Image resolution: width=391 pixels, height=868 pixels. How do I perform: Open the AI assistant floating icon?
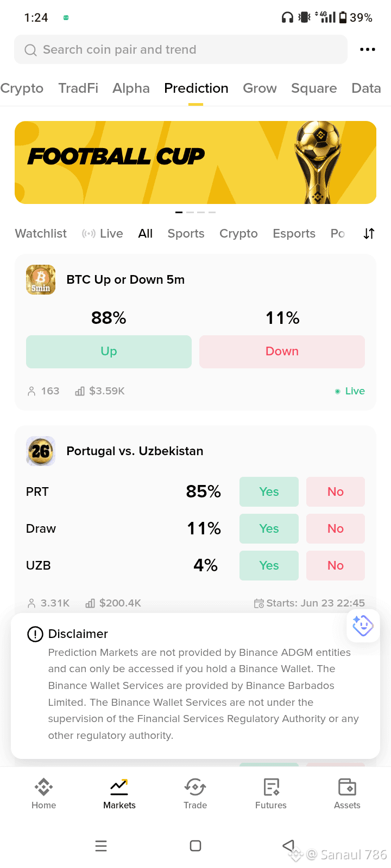click(x=363, y=626)
